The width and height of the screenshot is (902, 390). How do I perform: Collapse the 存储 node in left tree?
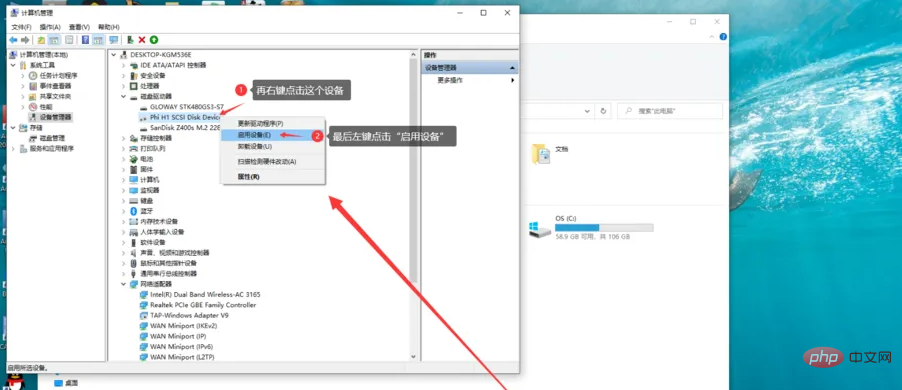14,128
